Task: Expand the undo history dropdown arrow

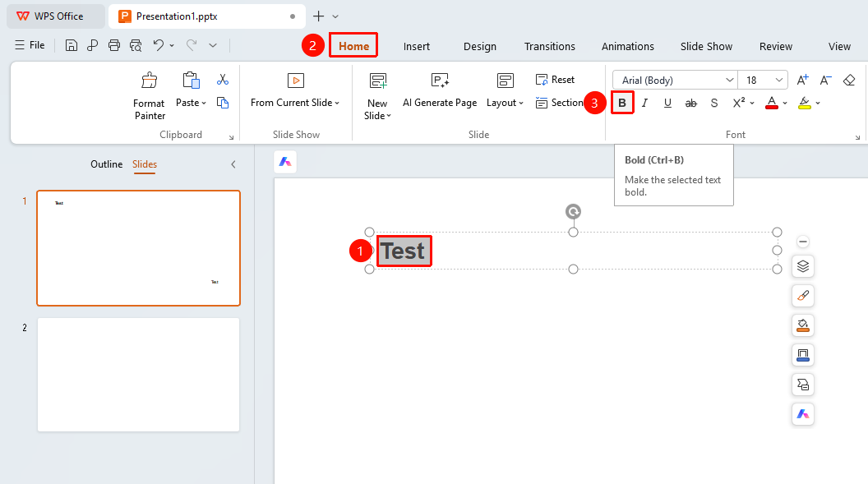Action: [172, 45]
